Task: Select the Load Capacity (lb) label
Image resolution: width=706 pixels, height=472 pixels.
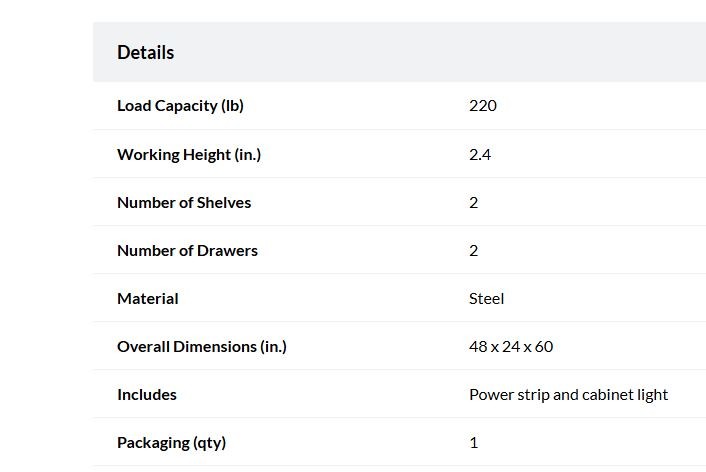Action: 180,106
